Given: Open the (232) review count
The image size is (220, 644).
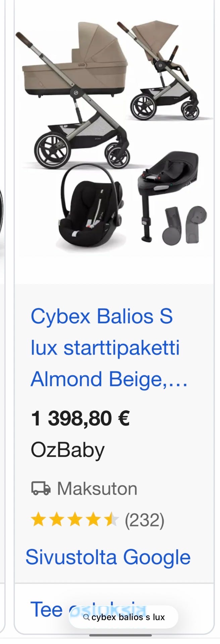Looking at the screenshot, I should (145, 520).
